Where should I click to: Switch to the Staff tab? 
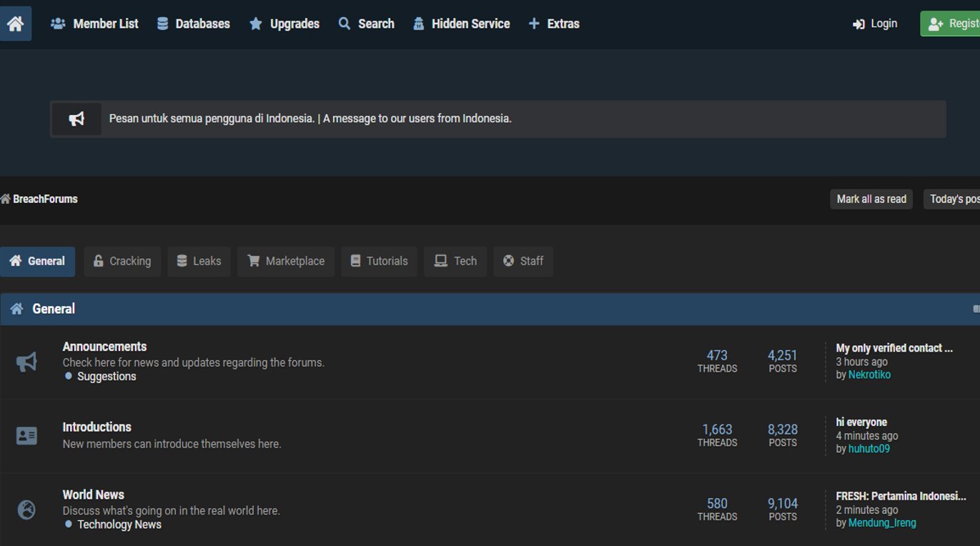pyautogui.click(x=523, y=262)
